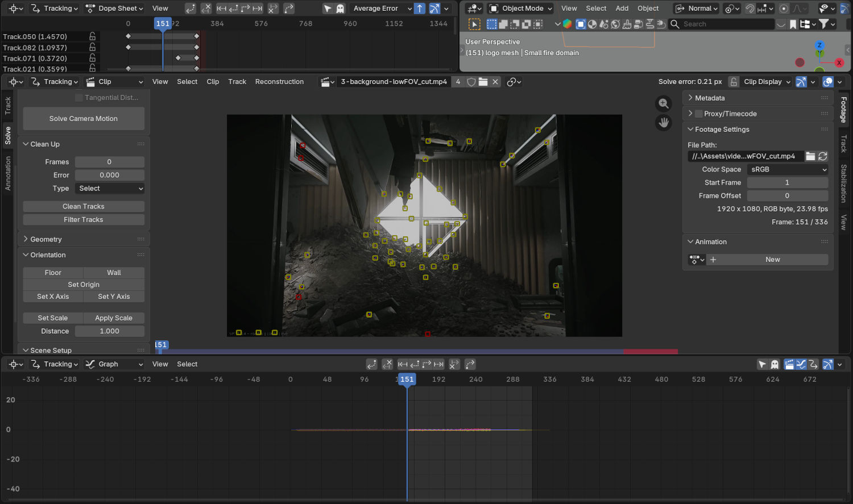The height and width of the screenshot is (504, 853).
Task: Open the Reconstruction menu in the clip editor
Action: click(x=279, y=81)
